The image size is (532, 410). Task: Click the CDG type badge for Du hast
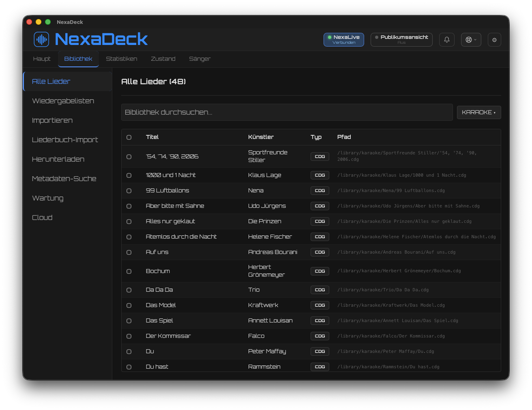click(x=320, y=367)
